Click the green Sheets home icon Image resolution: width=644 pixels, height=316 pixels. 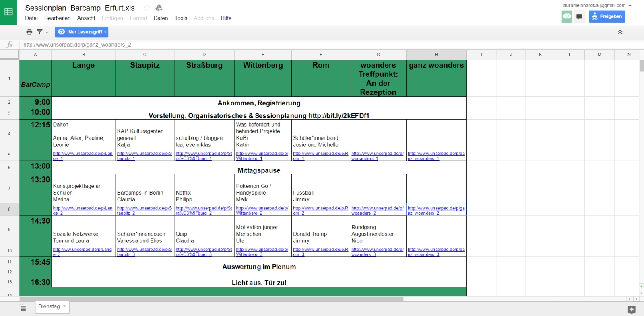click(8, 12)
